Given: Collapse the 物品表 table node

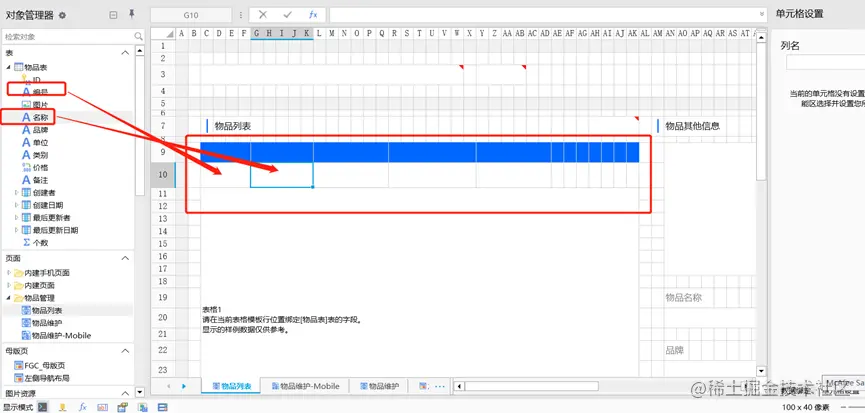Looking at the screenshot, I should [8, 67].
